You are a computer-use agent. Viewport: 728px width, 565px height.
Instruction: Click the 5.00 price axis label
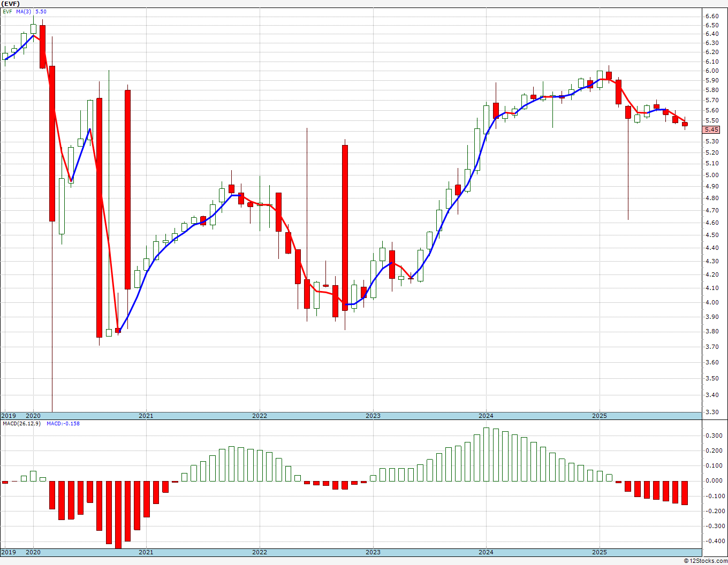pos(712,175)
